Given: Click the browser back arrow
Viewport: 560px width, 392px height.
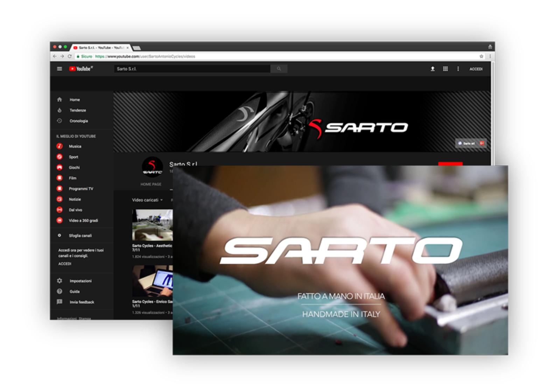Looking at the screenshot, I should click(x=55, y=56).
